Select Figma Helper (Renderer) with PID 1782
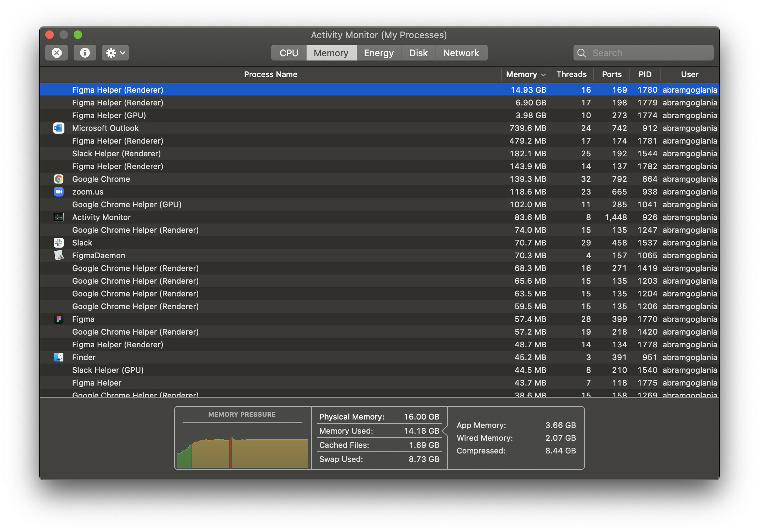This screenshot has width=759, height=532. pyautogui.click(x=379, y=166)
